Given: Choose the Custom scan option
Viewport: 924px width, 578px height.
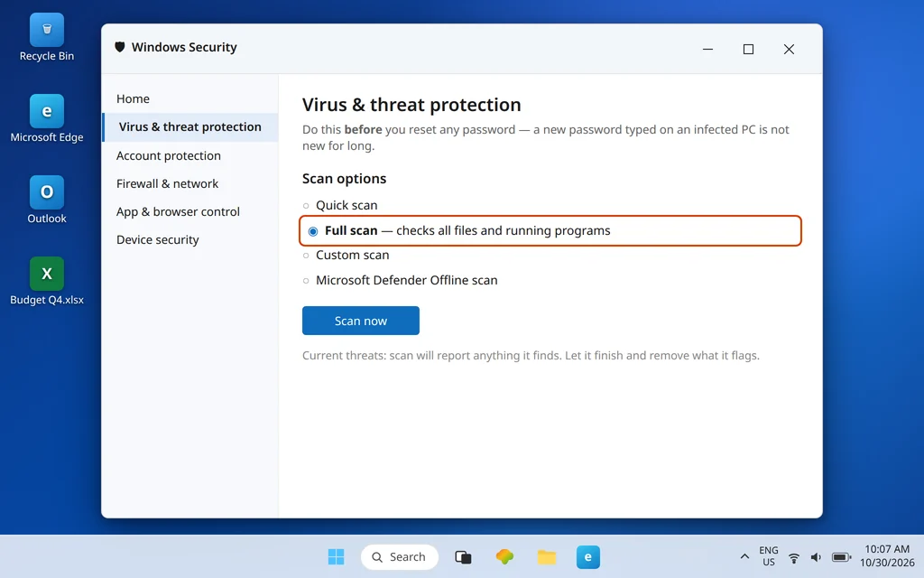Looking at the screenshot, I should (346, 256).
